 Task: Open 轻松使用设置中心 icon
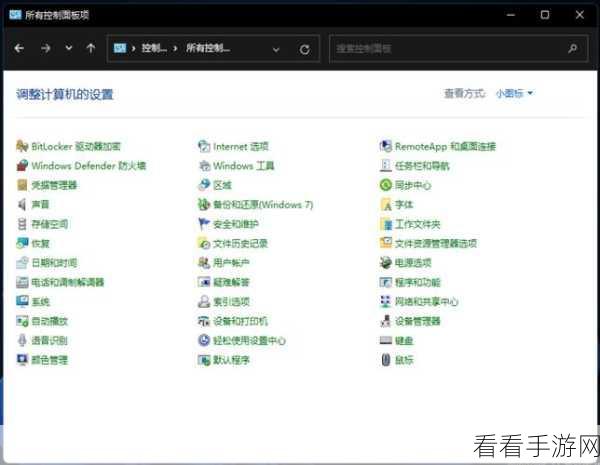tap(204, 340)
